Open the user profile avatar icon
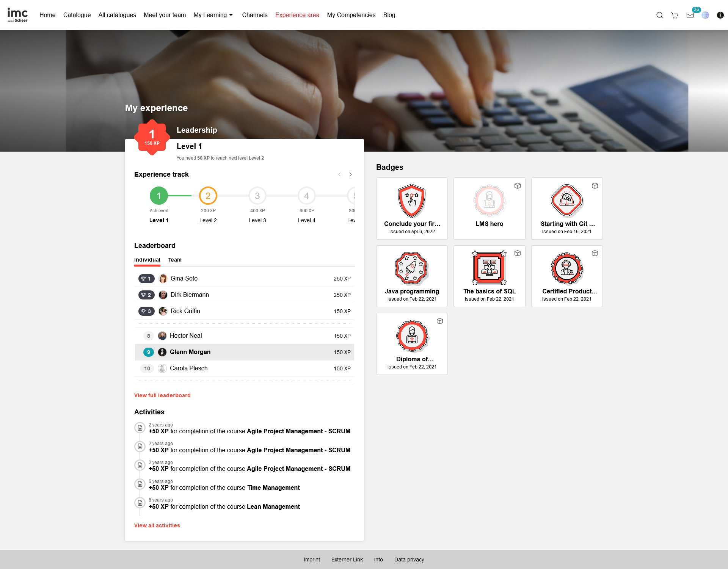 pyautogui.click(x=720, y=15)
